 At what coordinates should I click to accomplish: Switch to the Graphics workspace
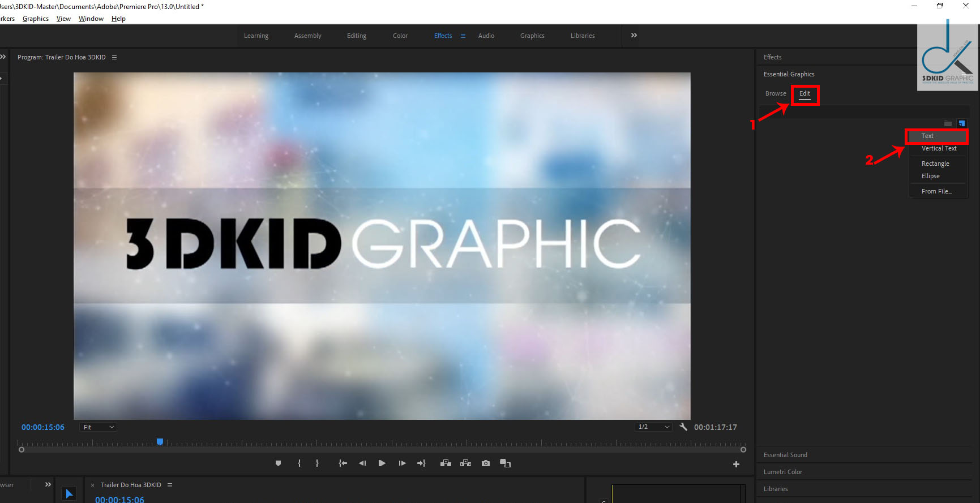point(532,36)
